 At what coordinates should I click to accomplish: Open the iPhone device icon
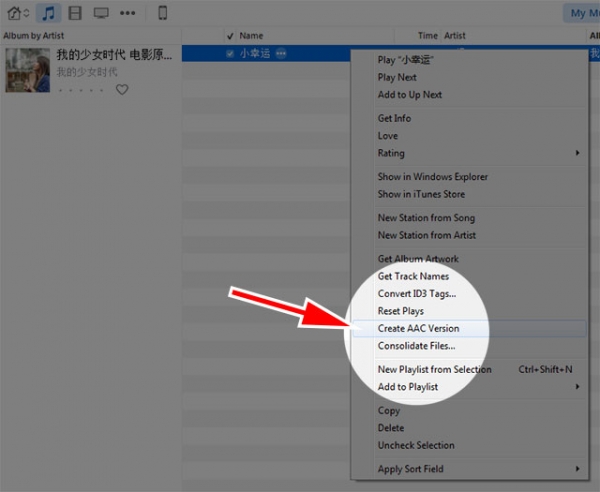pyautogui.click(x=163, y=13)
